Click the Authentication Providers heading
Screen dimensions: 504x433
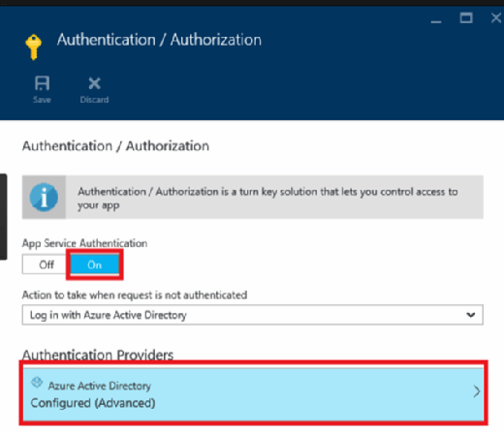point(98,356)
